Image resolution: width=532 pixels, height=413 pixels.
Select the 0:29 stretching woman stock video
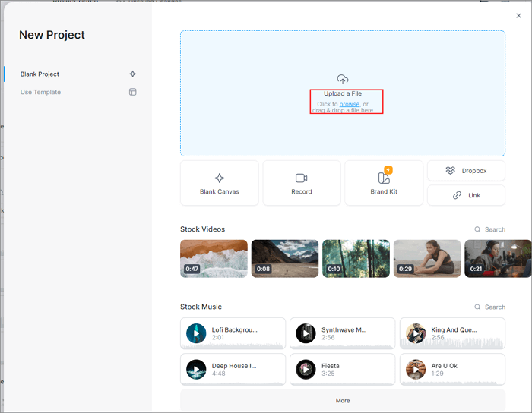point(427,259)
